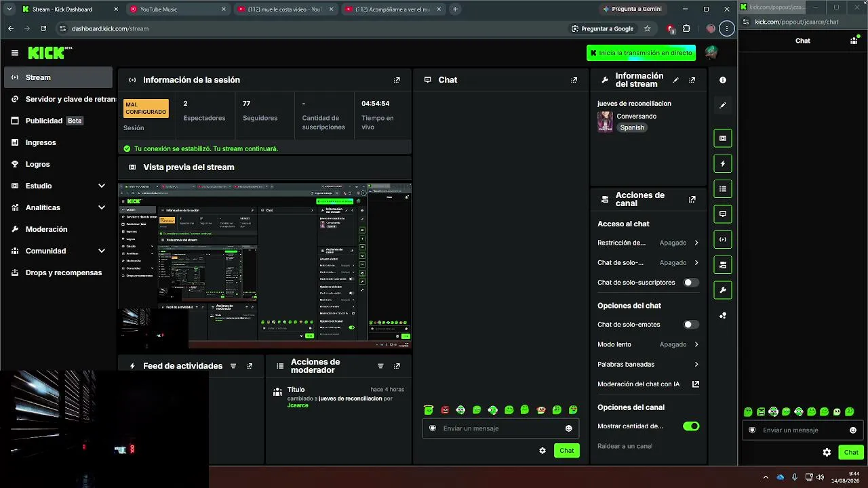Toggle the list widget icon in the right rail
This screenshot has width=868, height=488.
[723, 189]
